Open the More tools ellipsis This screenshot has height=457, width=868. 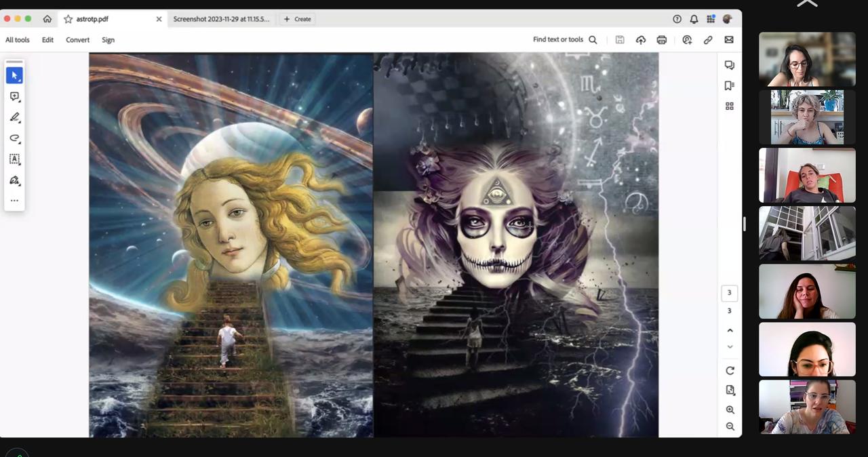coord(14,201)
